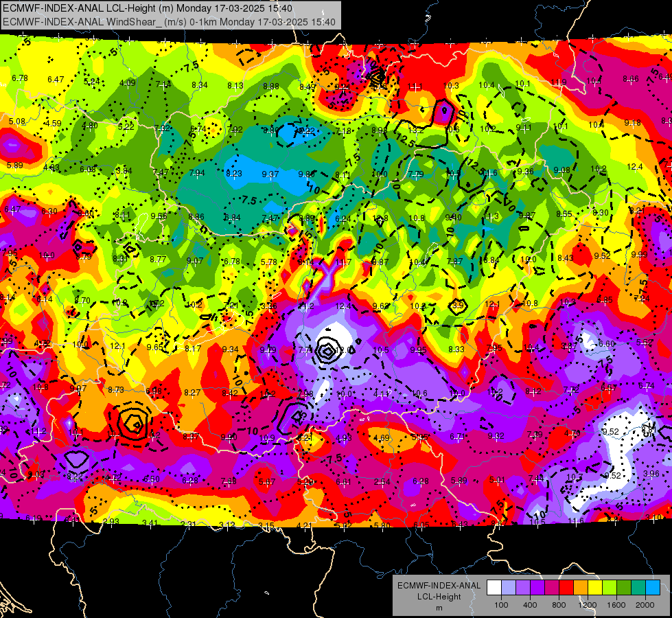Click the teal swatch in the legend
The image size is (672, 618).
point(638,587)
